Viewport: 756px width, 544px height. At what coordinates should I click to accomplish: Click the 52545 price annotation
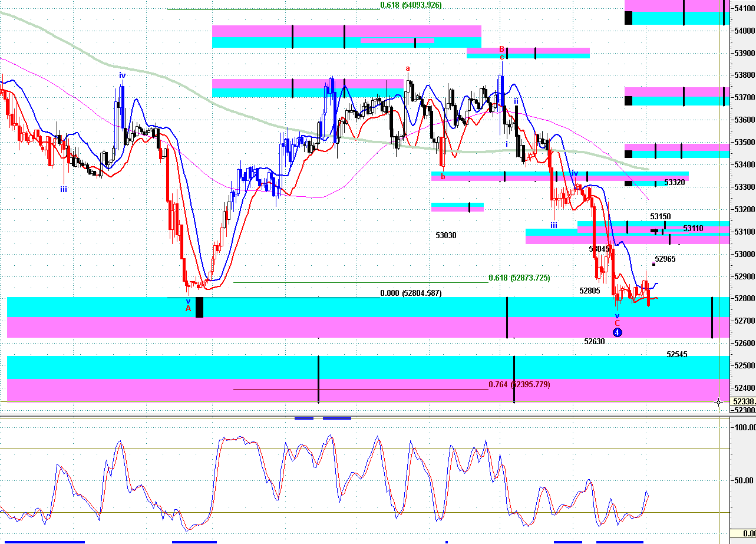[677, 355]
